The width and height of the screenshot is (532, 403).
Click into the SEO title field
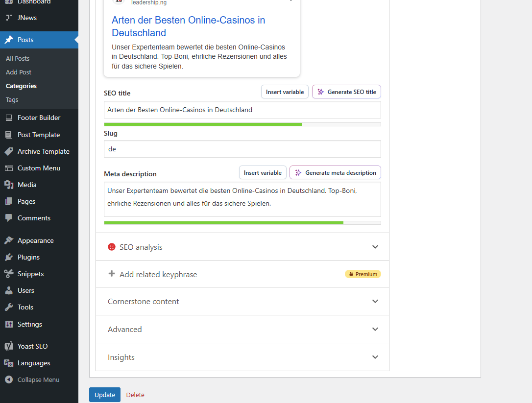[x=242, y=110]
